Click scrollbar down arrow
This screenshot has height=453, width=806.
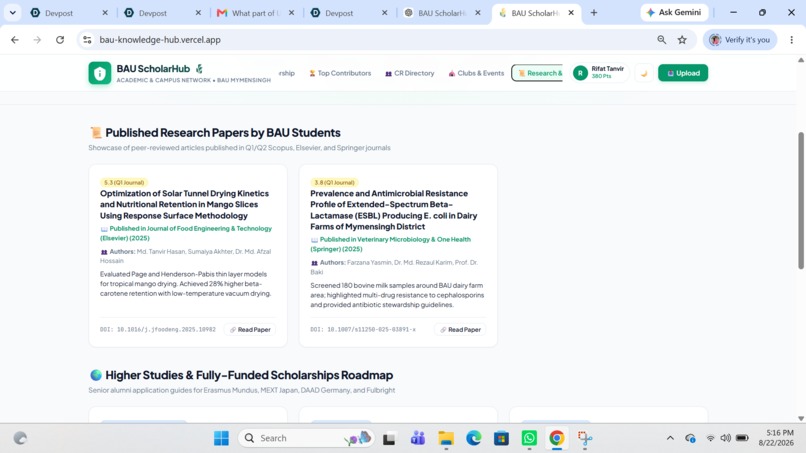point(801,419)
